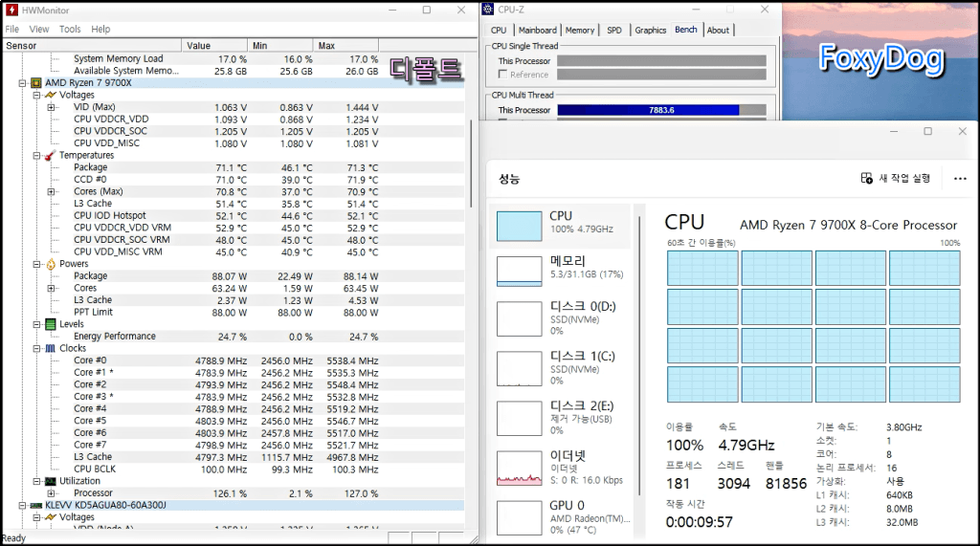Select the GPU 0 thumbnail graph
The height and width of the screenshot is (546, 980).
pyautogui.click(x=519, y=518)
